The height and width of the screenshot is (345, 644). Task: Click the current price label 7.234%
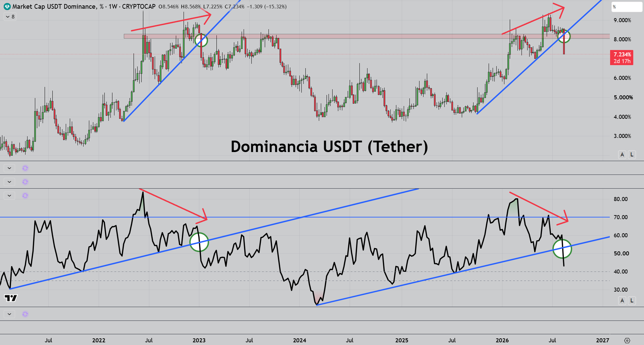point(622,54)
